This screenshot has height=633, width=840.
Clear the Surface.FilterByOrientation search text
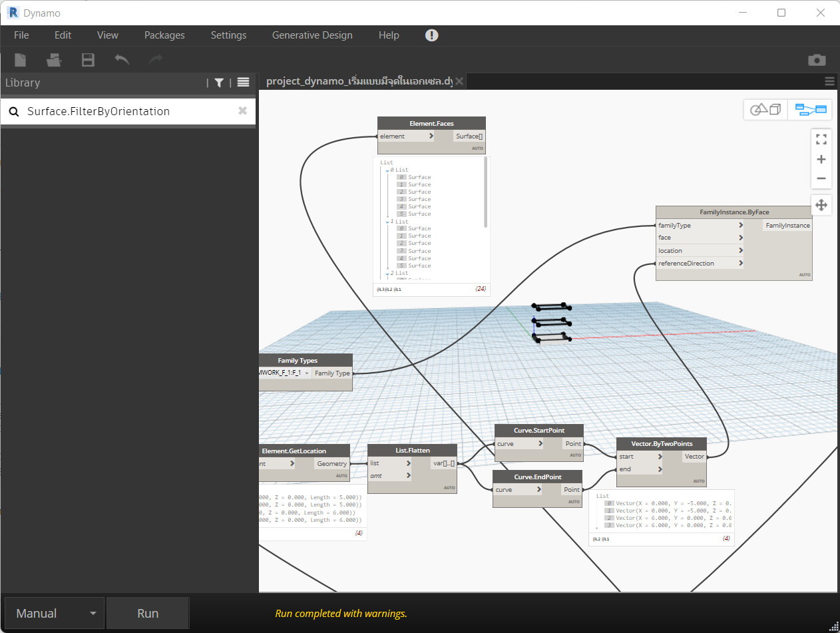242,110
